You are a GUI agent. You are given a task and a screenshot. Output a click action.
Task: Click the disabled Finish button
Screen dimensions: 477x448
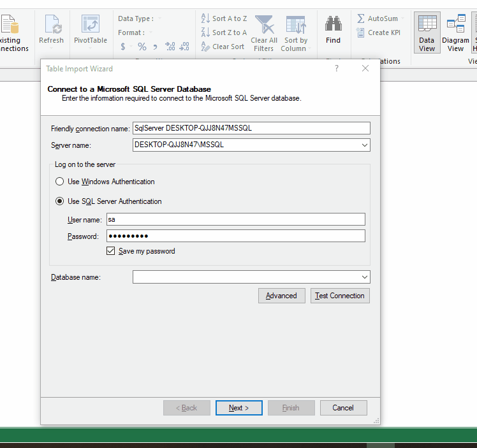pyautogui.click(x=291, y=408)
